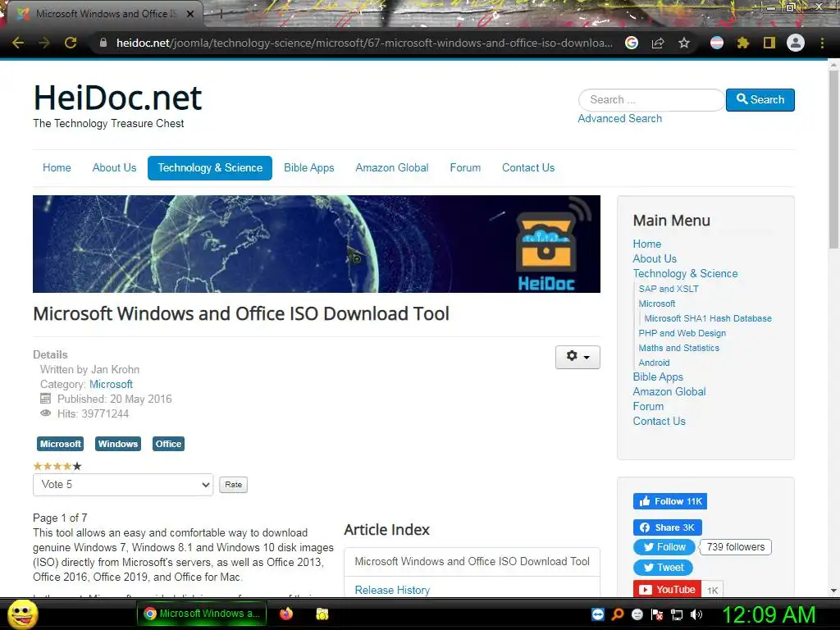840x630 pixels.
Task: Go back with the browser back arrow
Action: click(x=18, y=43)
